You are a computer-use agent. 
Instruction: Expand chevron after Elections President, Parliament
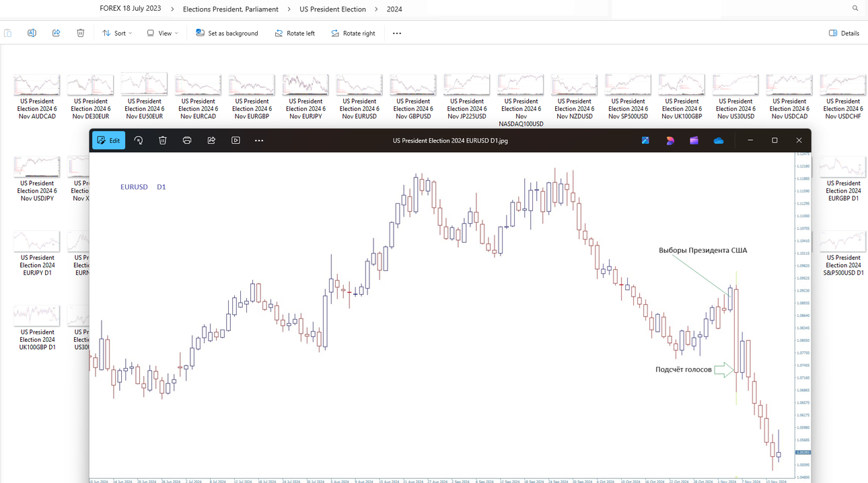tap(289, 9)
